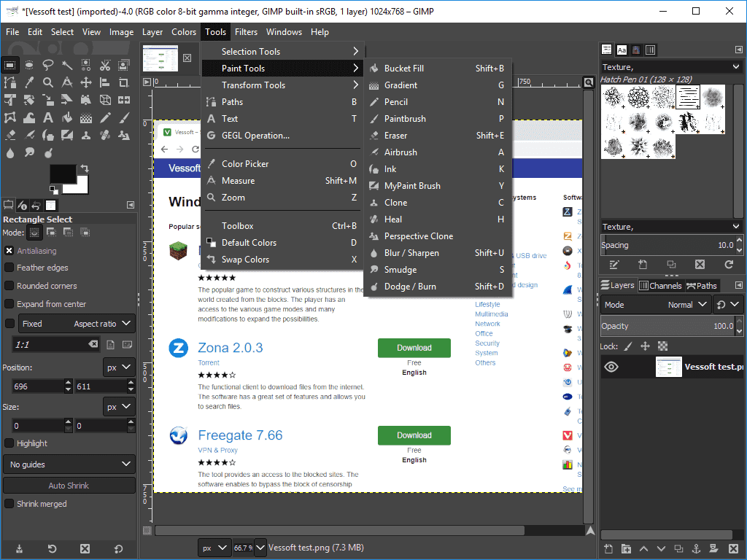Turn on Rounded corners
This screenshot has height=560, width=747.
[x=9, y=286]
